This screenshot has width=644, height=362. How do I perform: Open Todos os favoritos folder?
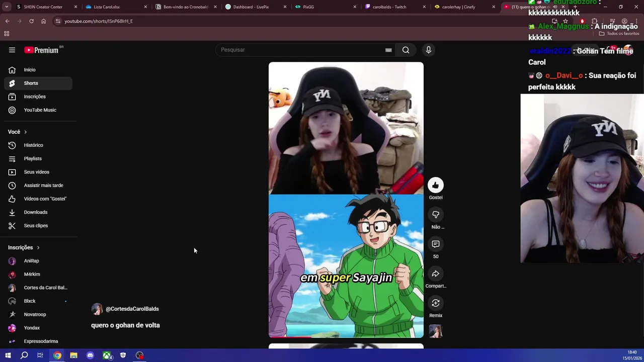click(x=619, y=34)
